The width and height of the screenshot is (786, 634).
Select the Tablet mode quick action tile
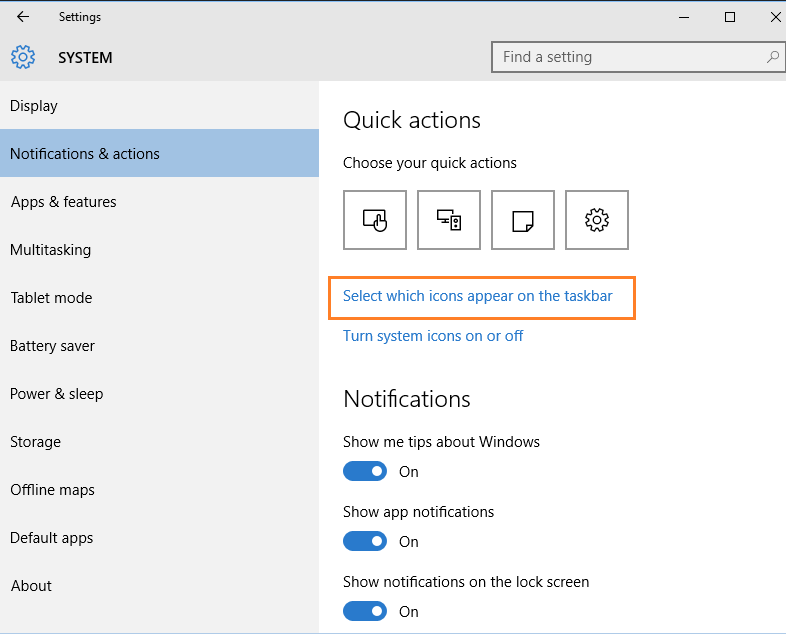point(374,220)
